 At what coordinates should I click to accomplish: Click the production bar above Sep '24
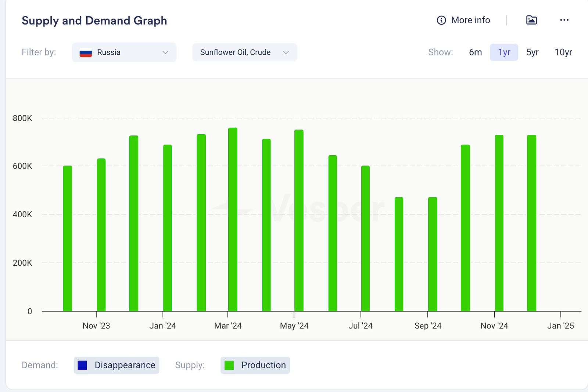click(433, 254)
